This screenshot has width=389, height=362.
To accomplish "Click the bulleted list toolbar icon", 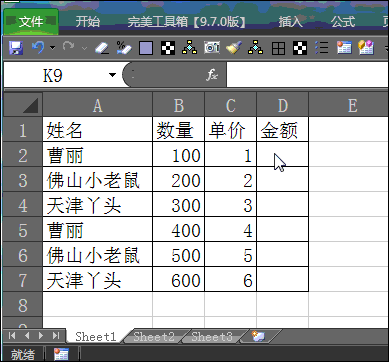I will pos(322,48).
